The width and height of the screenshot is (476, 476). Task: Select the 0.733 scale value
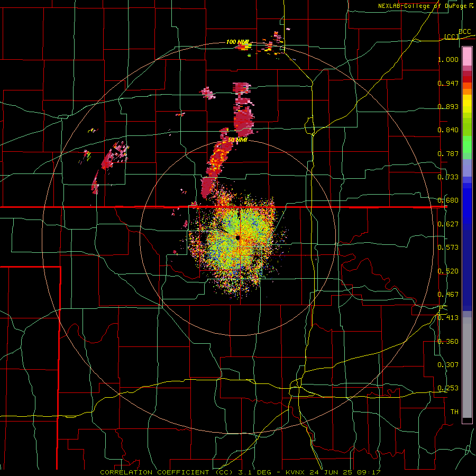pyautogui.click(x=448, y=177)
